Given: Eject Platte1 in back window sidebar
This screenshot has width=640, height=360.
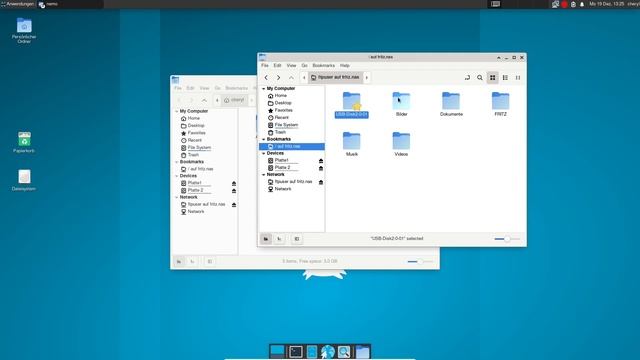Looking at the screenshot, I should 234,183.
